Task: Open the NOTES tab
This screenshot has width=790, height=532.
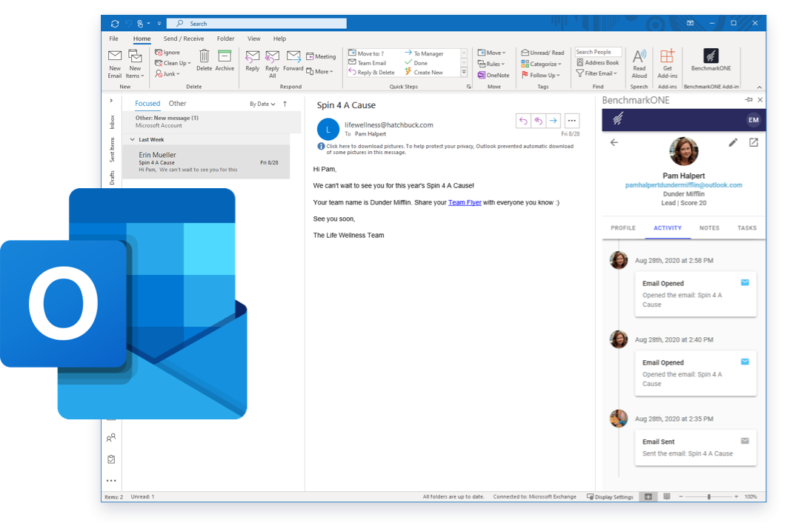Action: pyautogui.click(x=709, y=227)
